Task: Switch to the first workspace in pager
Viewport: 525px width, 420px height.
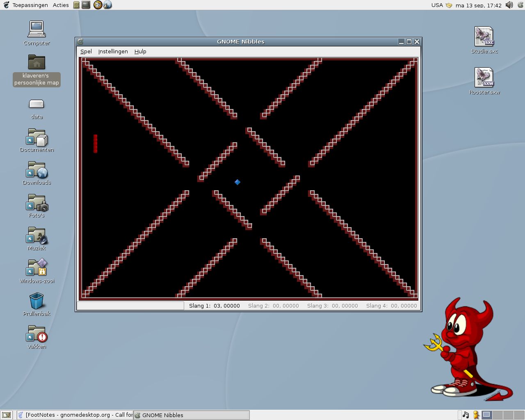Action: tap(486, 415)
